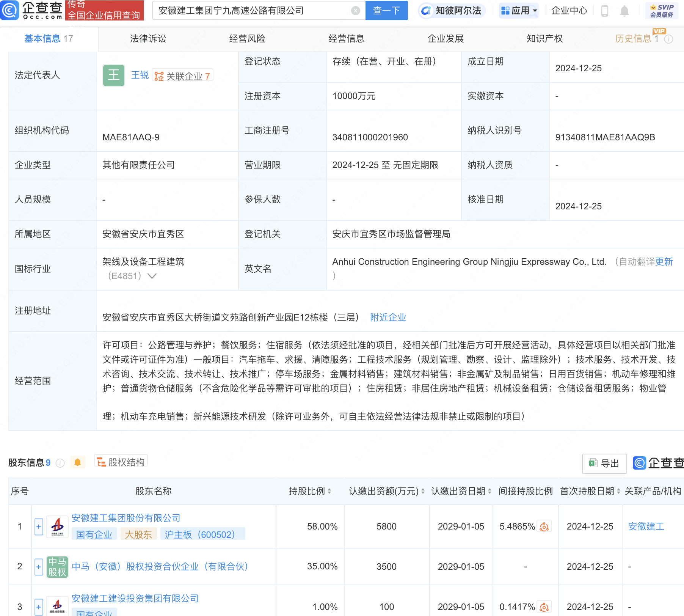Screen dimensions: 684x616
Task: Expand shareholder row 1 with plus button
Action: coord(39,526)
